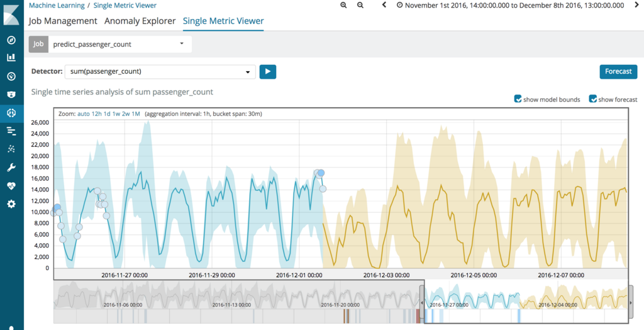Click the Forecast button
The height and width of the screenshot is (330, 644).
pyautogui.click(x=618, y=72)
